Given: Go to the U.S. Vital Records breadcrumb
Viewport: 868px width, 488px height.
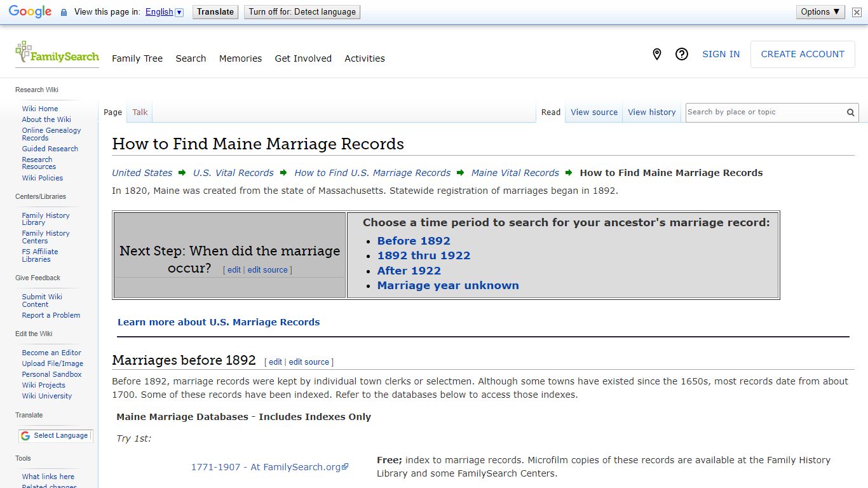Looking at the screenshot, I should click(233, 173).
